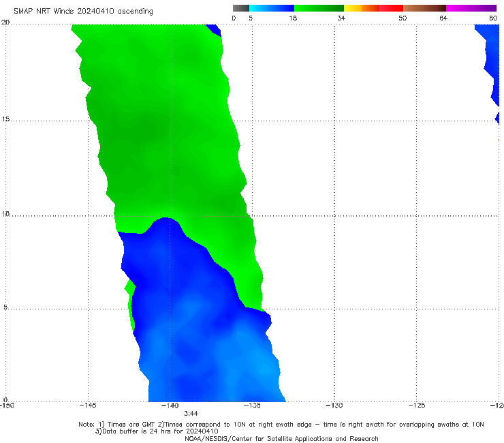The image size is (504, 443).
Task: Click the 'NOAA/NESDIS/Center for Satellite Applications and Research' credit
Action: coord(281,439)
